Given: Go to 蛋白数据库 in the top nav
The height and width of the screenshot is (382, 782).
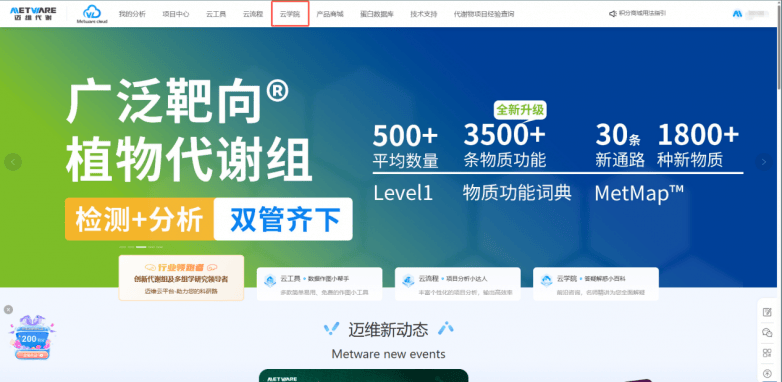Looking at the screenshot, I should [x=377, y=14].
